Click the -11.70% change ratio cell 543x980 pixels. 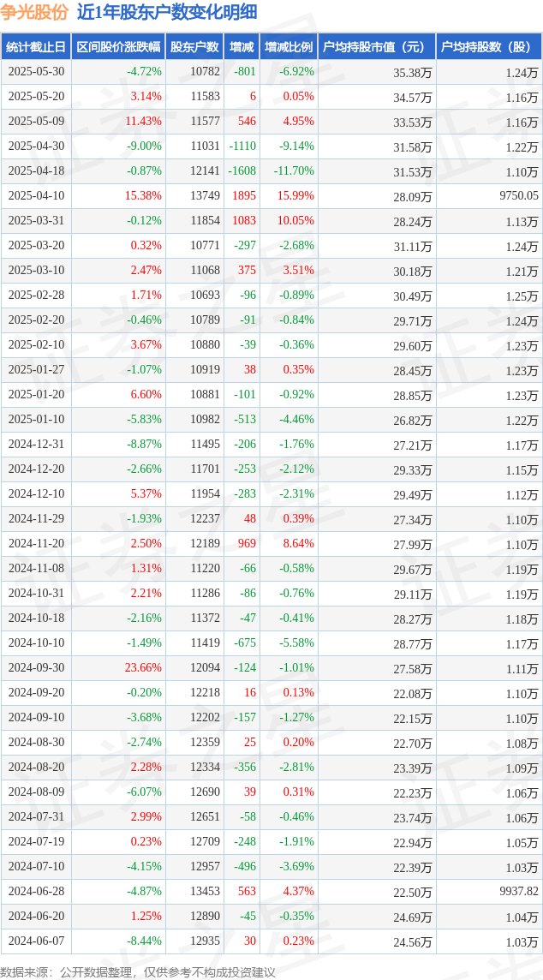click(x=294, y=171)
